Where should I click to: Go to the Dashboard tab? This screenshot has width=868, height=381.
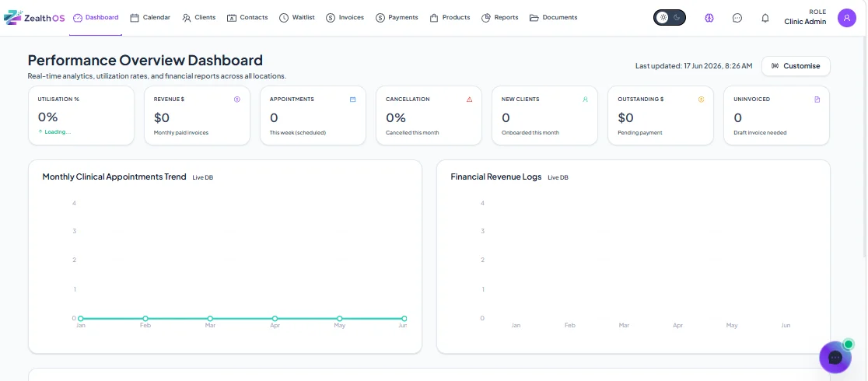tap(96, 18)
